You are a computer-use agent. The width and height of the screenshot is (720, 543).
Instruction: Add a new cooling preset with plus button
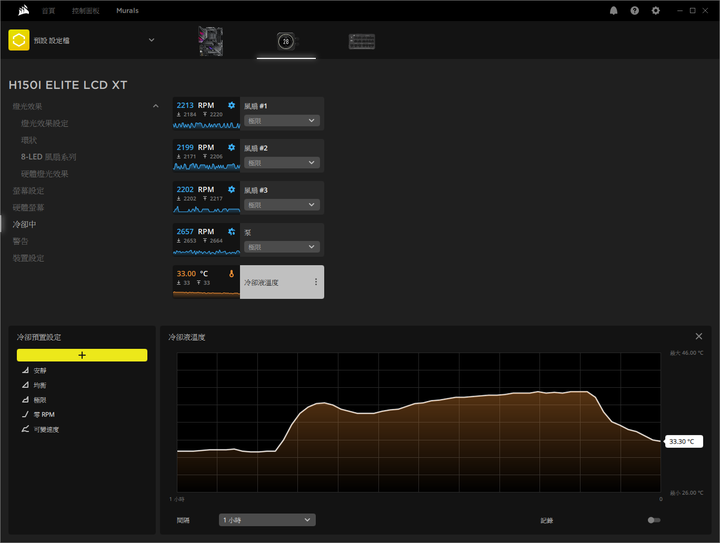[x=82, y=355]
